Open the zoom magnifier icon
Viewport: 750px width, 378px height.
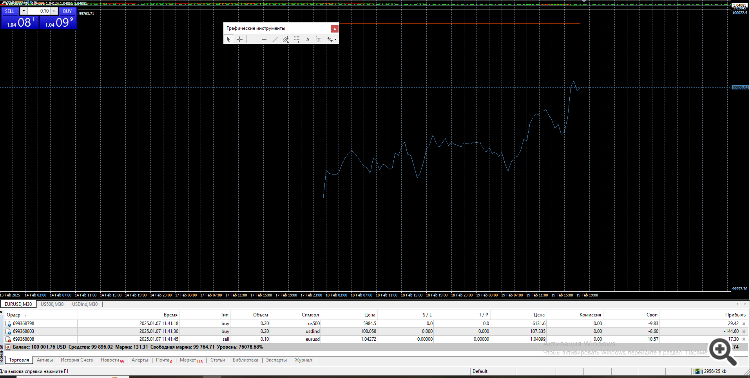click(x=723, y=351)
